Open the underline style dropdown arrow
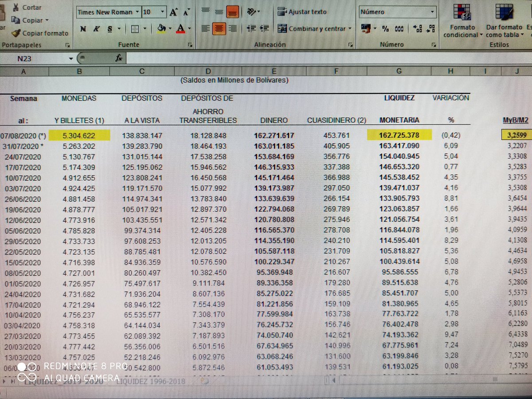Viewport: 532px width, 399px height. click(118, 29)
